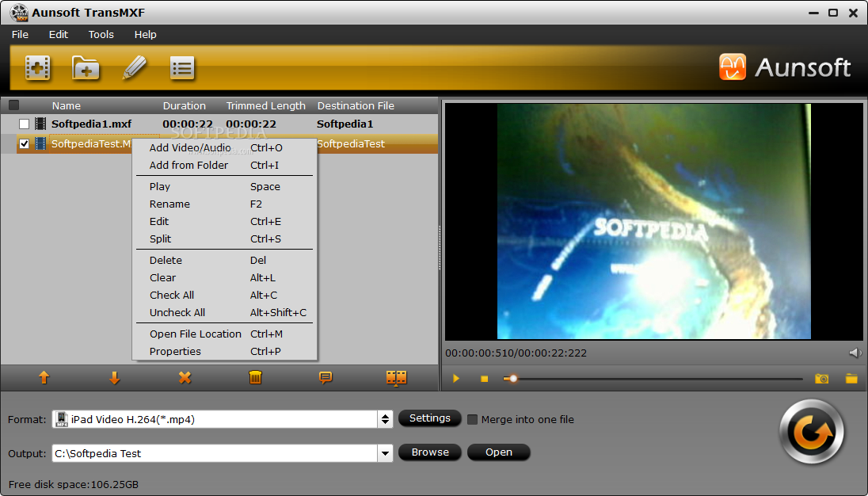Click the Move Up orange arrow
The width and height of the screenshot is (868, 496).
pos(44,377)
